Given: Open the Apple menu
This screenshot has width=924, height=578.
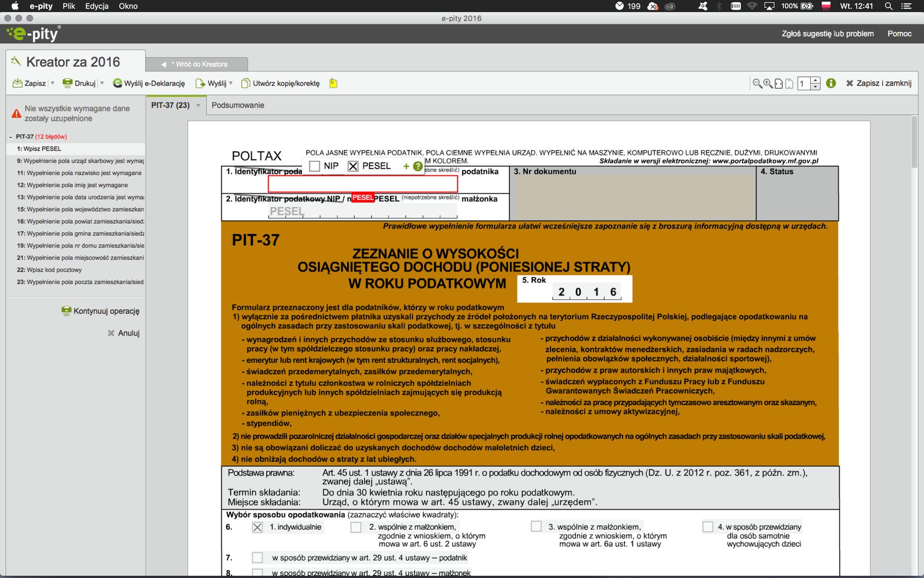Looking at the screenshot, I should pyautogui.click(x=15, y=6).
